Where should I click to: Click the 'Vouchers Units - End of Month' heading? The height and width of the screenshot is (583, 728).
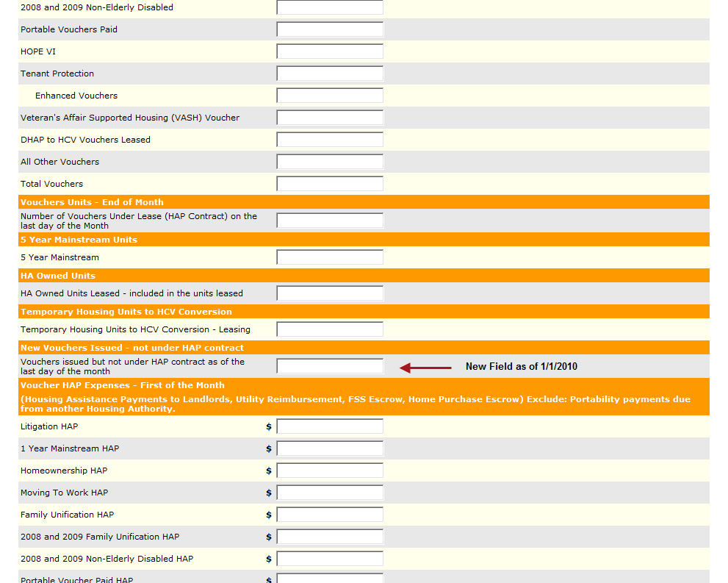pyautogui.click(x=92, y=202)
